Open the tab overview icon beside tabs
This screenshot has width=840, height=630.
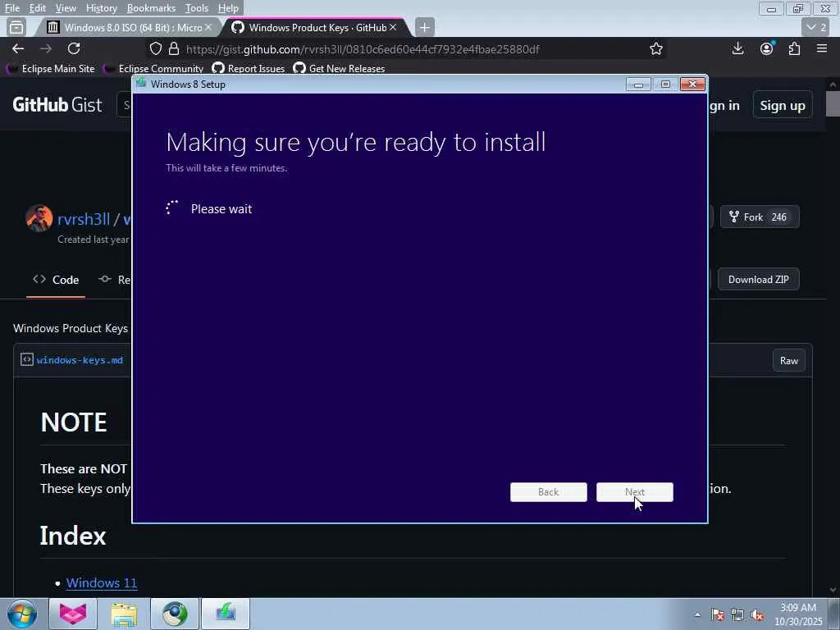pyautogui.click(x=16, y=27)
